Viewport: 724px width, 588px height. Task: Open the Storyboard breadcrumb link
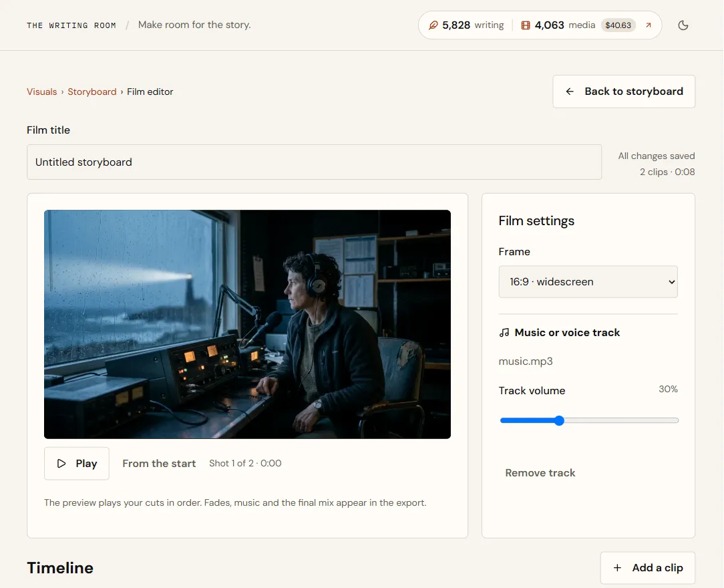[92, 92]
